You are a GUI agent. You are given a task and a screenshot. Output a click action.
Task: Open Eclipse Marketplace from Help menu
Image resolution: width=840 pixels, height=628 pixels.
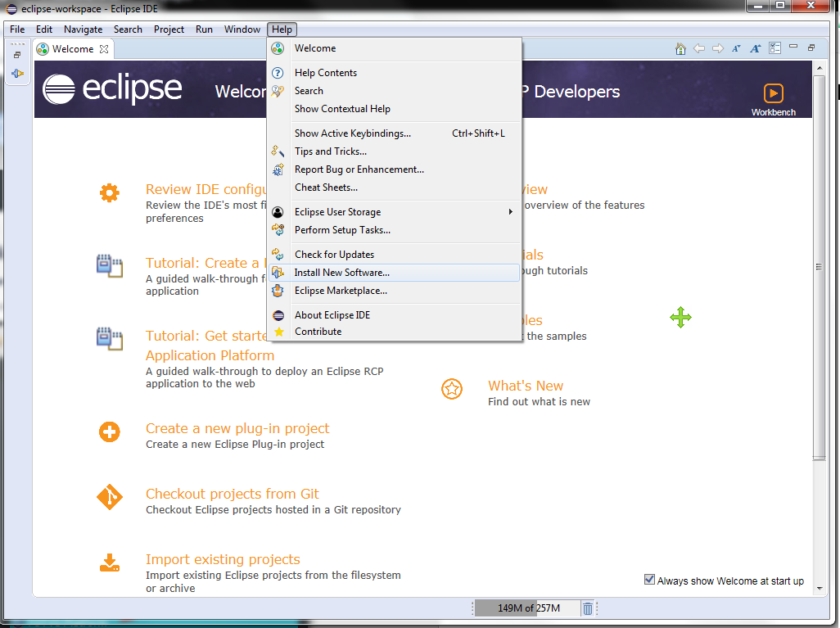click(395, 291)
